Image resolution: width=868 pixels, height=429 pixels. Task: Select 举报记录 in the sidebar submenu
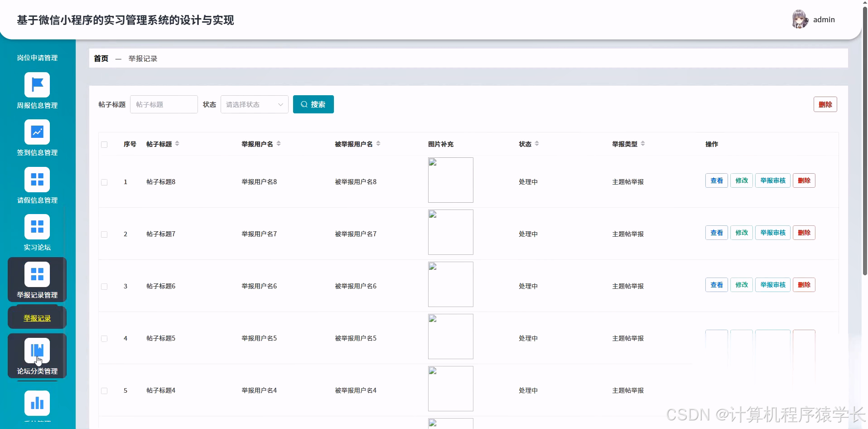click(x=37, y=317)
